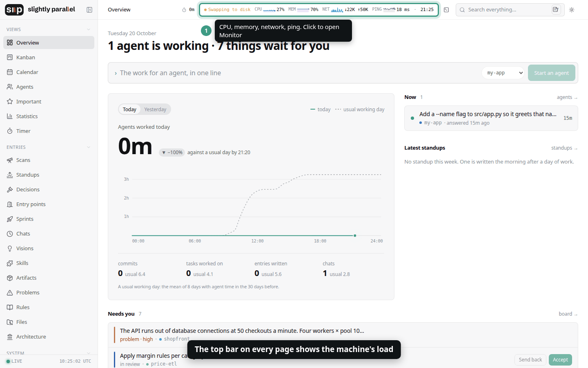
Task: Open Scans entries
Action: point(49,160)
